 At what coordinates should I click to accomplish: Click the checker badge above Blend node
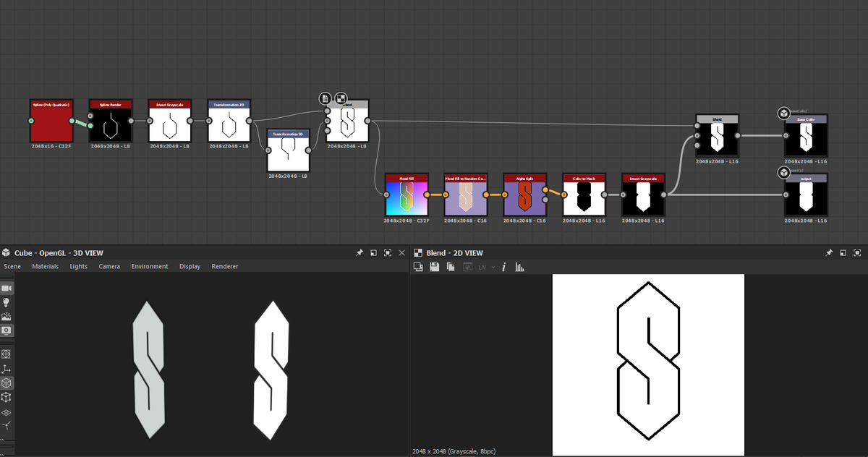click(x=341, y=98)
